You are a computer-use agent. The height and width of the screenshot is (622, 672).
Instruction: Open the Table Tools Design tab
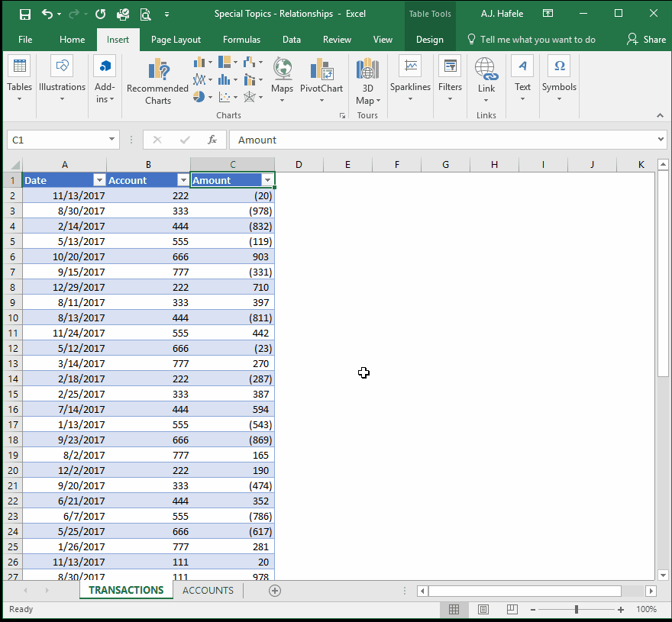click(x=430, y=40)
